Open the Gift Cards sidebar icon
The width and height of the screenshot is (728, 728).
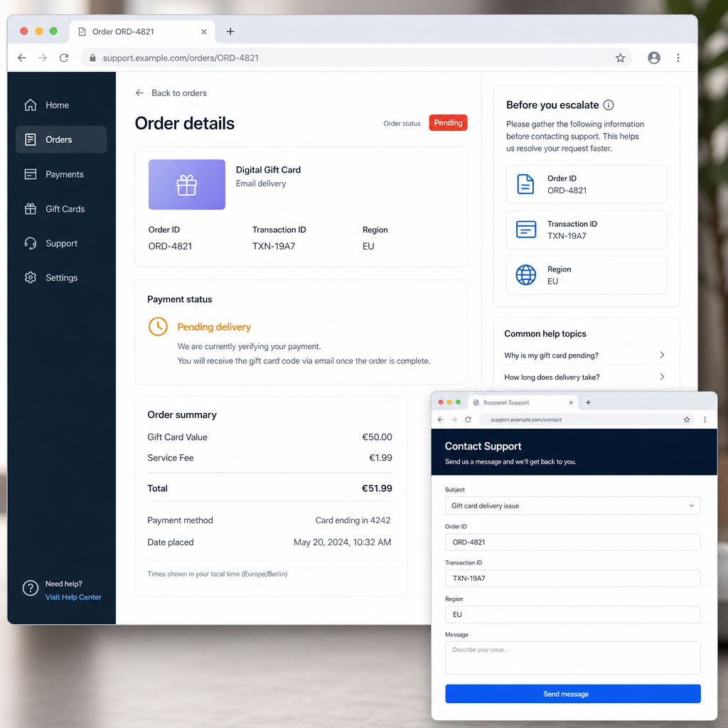[30, 209]
